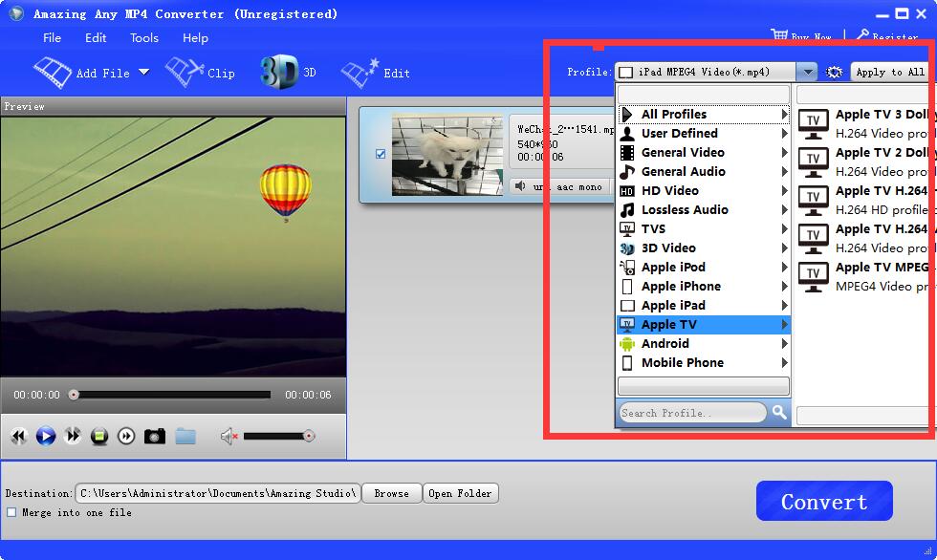Open the Tools menu
The height and width of the screenshot is (560, 937).
click(x=144, y=37)
